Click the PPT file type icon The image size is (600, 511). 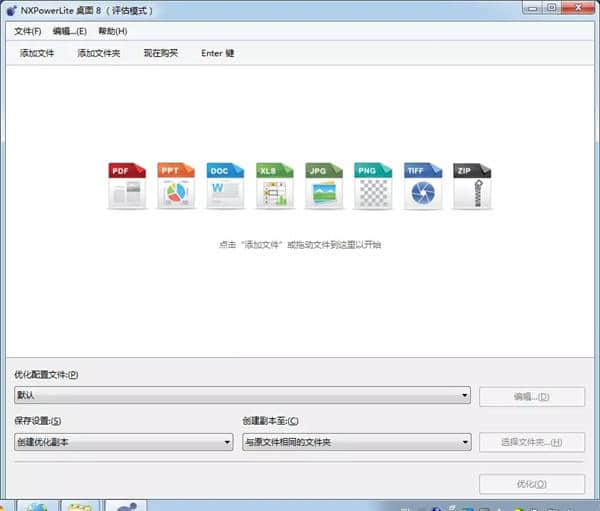(x=176, y=186)
